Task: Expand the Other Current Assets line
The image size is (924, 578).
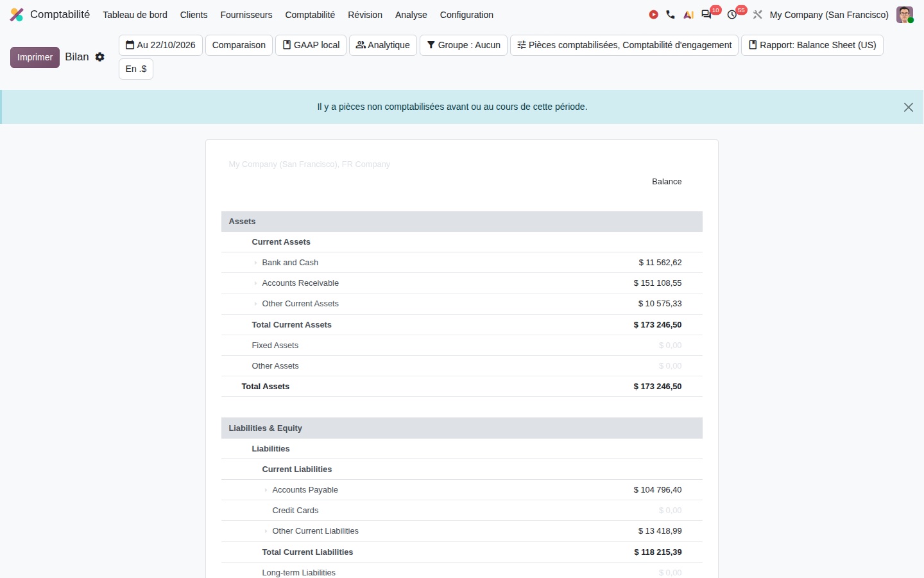Action: (255, 304)
